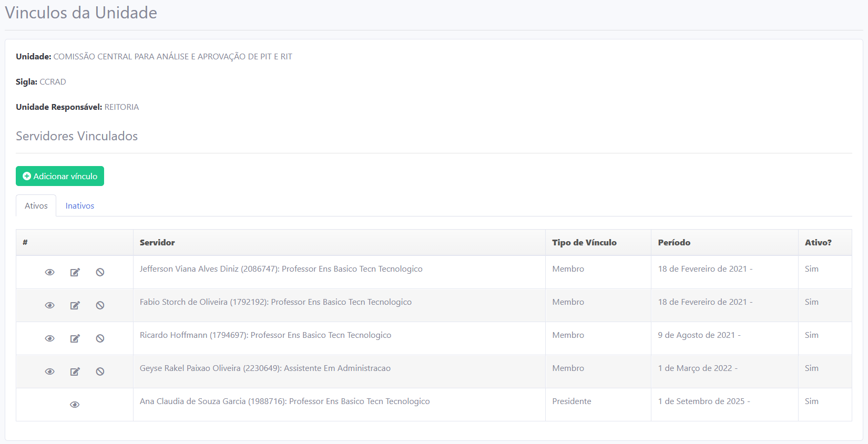
Task: View details of Fabio Storch de Oliveira
Action: (x=49, y=305)
